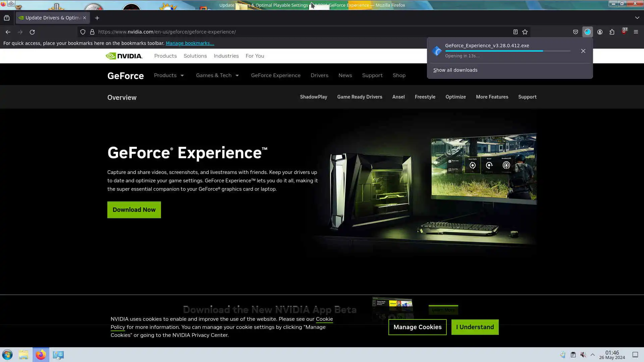
Task: Open the ShadowPlay section tab
Action: (313, 97)
